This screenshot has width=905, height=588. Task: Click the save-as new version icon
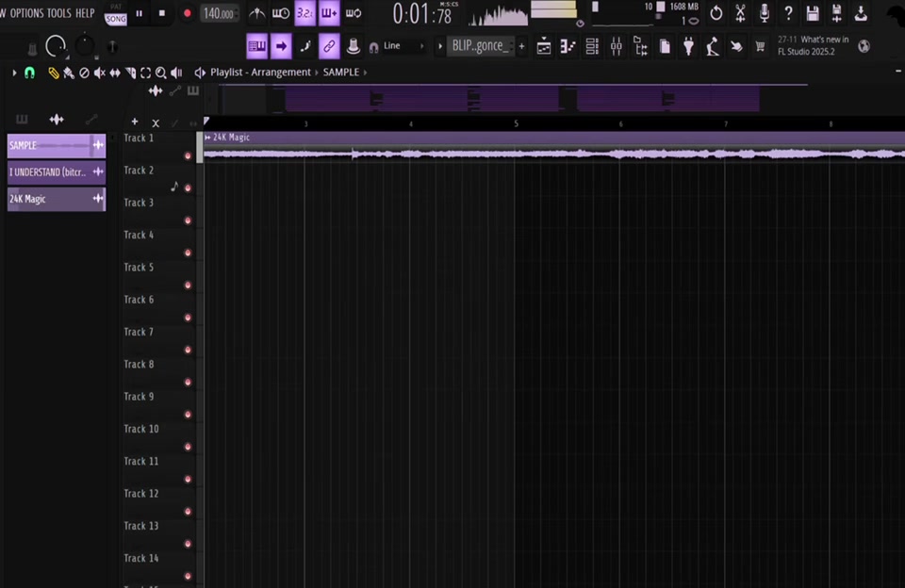click(x=837, y=13)
